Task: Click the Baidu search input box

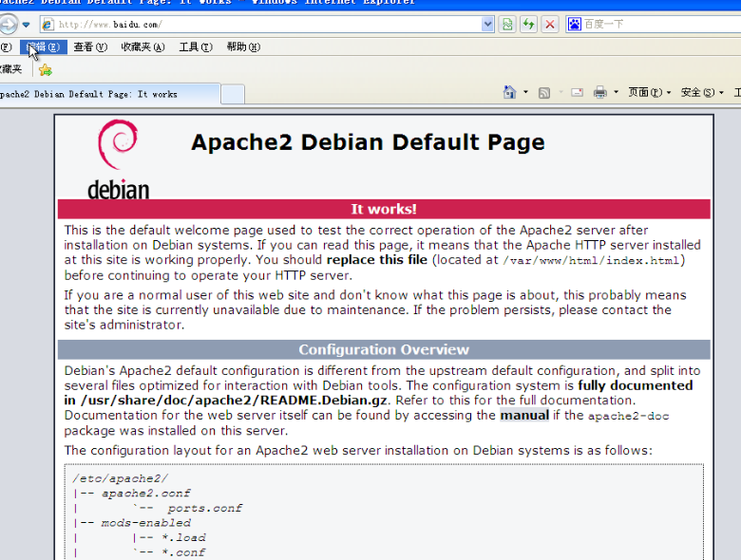Action: pyautogui.click(x=661, y=24)
